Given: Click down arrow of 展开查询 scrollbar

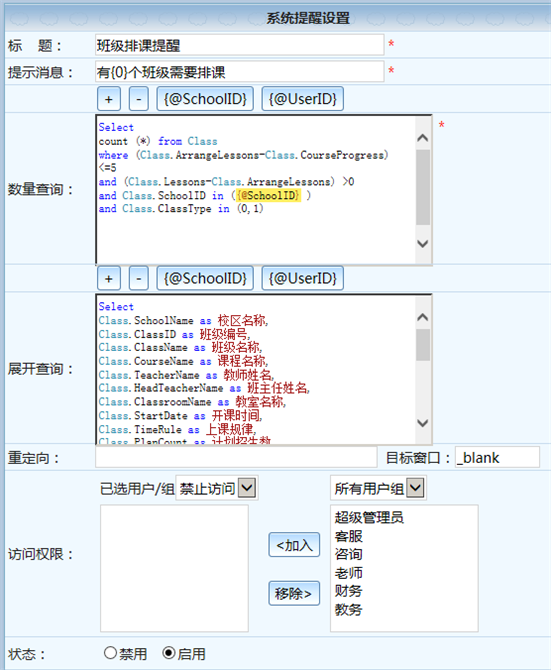Looking at the screenshot, I should click(x=423, y=423).
